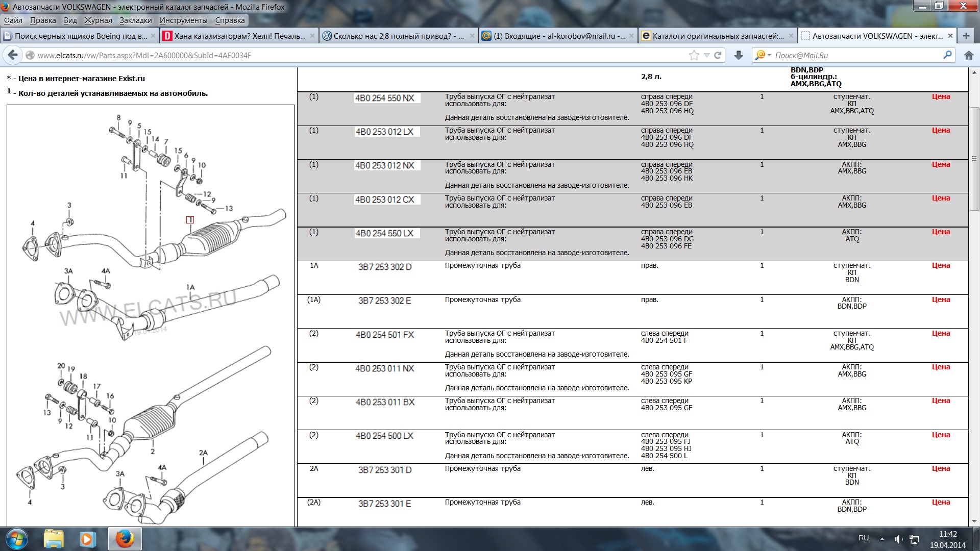The width and height of the screenshot is (980, 551).
Task: Open the Закладки menu
Action: coord(136,20)
